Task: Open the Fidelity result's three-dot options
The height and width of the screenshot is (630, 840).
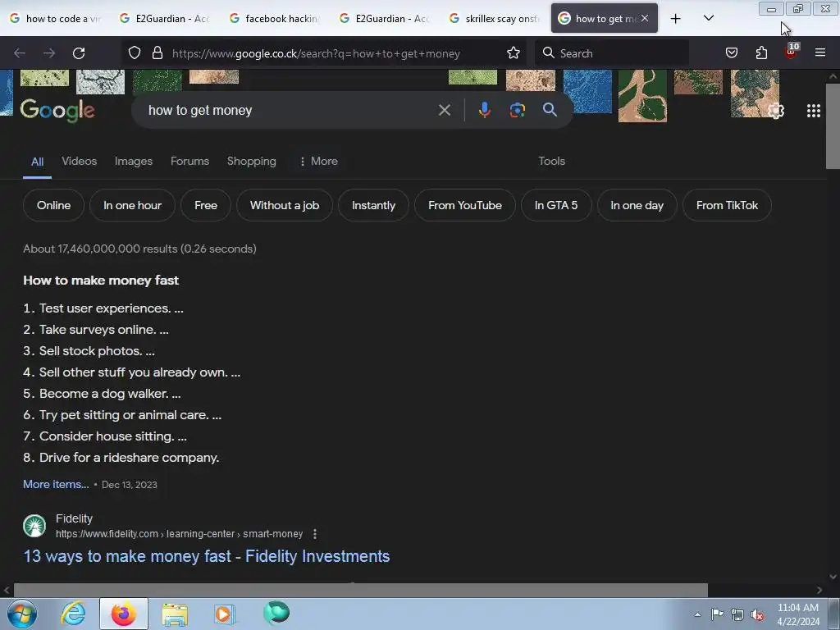Action: [x=315, y=534]
